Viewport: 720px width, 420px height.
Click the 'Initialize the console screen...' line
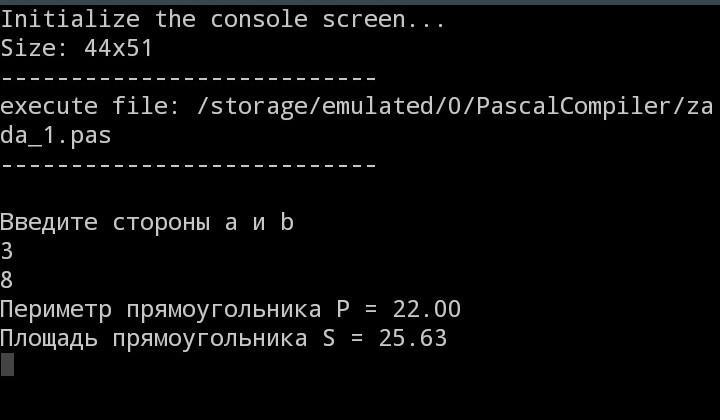[222, 19]
